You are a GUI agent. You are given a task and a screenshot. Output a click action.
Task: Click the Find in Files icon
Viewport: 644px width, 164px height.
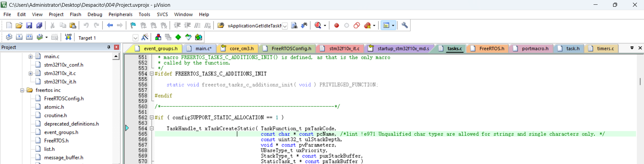click(221, 25)
